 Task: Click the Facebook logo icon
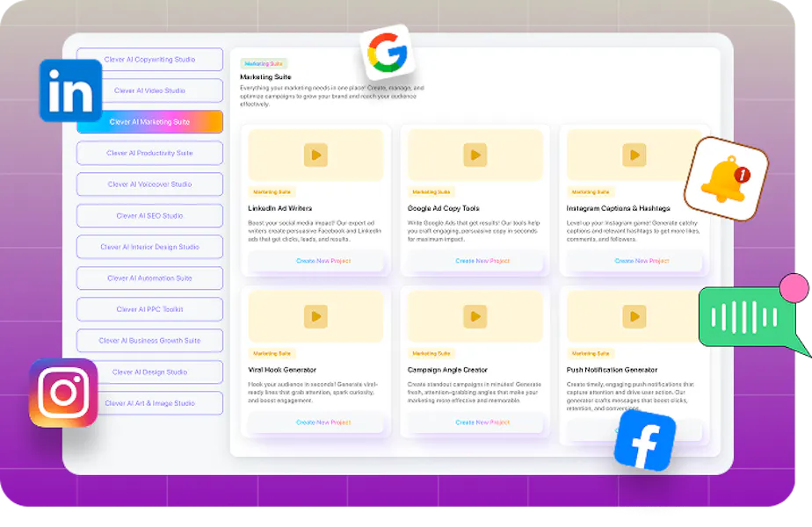[x=644, y=441]
